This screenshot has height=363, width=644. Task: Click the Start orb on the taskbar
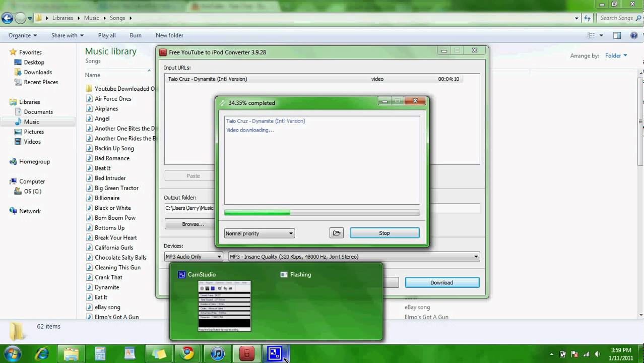point(12,353)
